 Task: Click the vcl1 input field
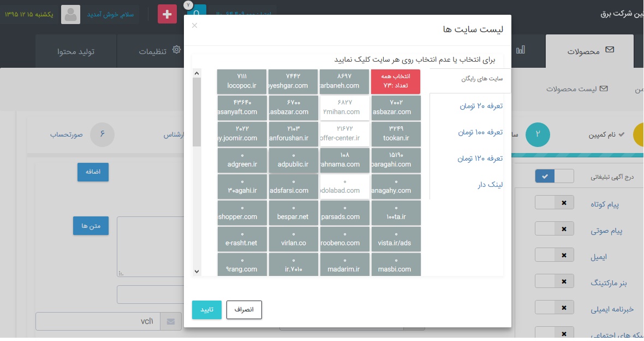[98, 321]
